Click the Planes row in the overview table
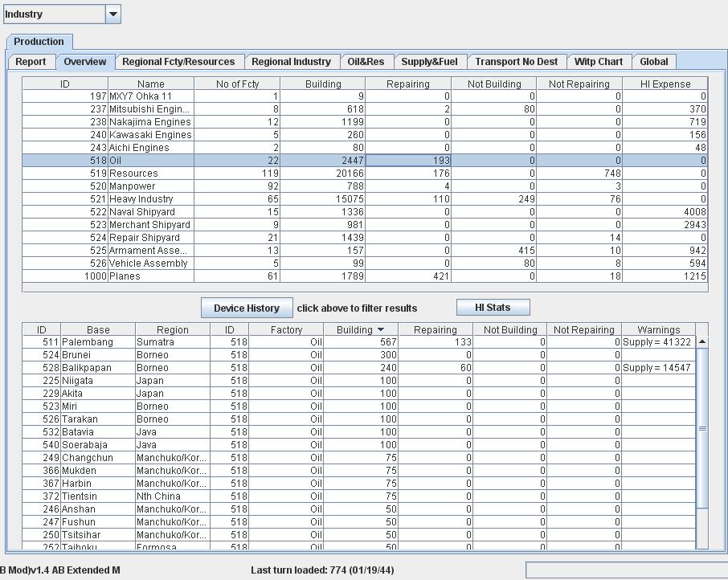This screenshot has height=580, width=728. pos(365,276)
